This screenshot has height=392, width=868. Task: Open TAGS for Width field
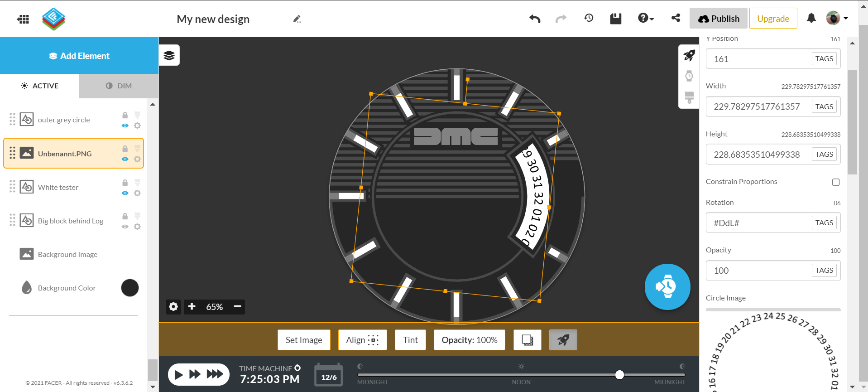pyautogui.click(x=824, y=106)
